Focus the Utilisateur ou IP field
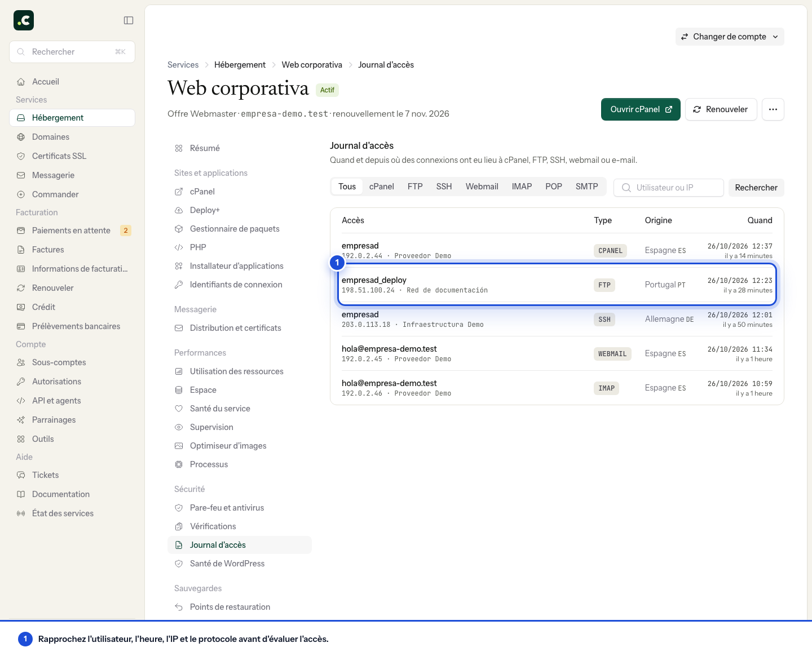 point(669,188)
